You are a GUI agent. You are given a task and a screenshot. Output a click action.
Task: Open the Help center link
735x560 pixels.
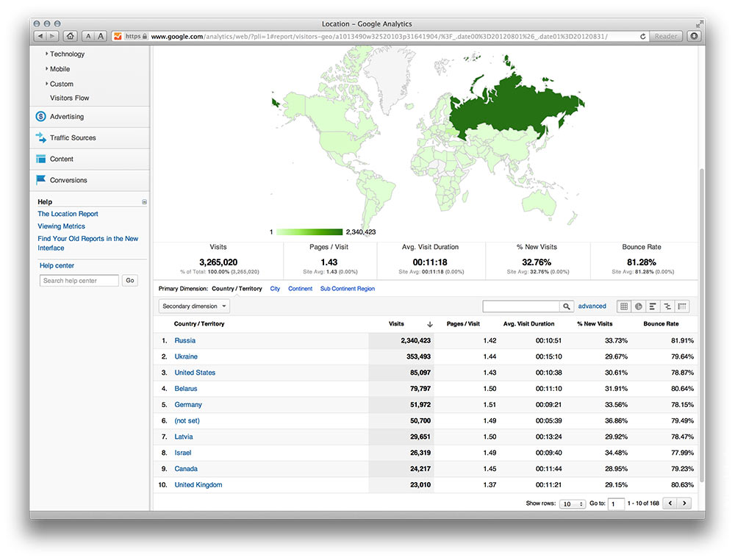(57, 265)
